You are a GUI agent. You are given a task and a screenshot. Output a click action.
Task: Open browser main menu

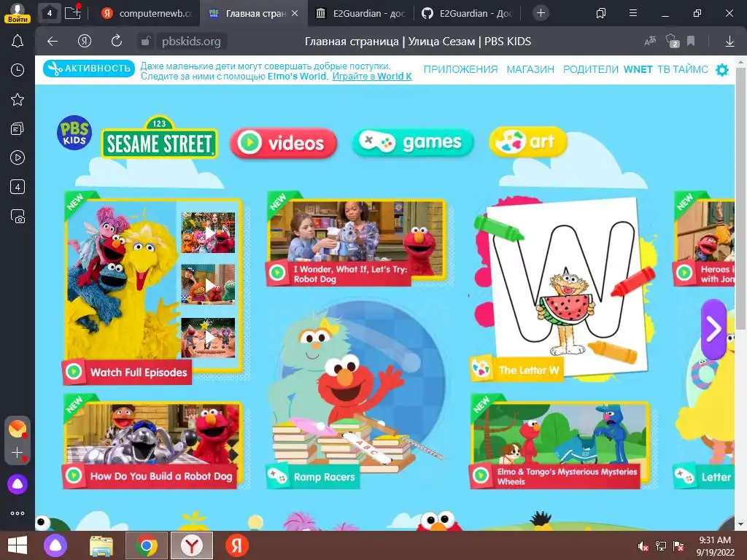click(632, 13)
